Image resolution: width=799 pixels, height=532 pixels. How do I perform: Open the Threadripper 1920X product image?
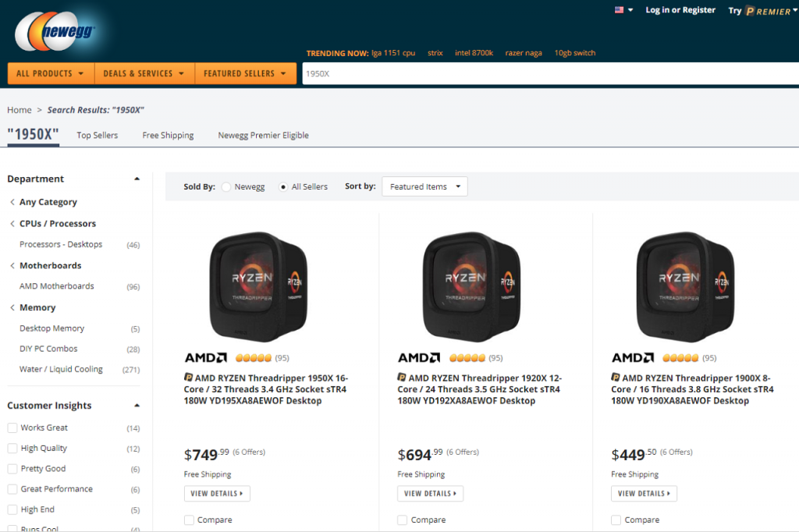coord(472,286)
